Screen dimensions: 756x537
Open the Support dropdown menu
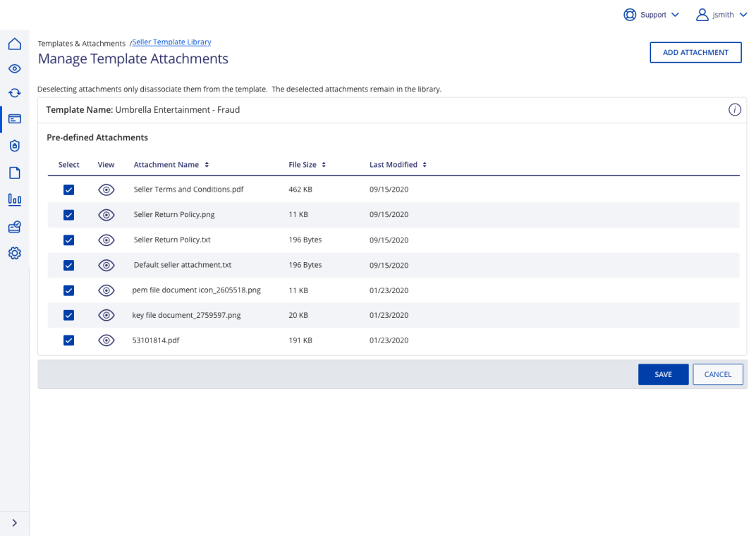click(651, 15)
